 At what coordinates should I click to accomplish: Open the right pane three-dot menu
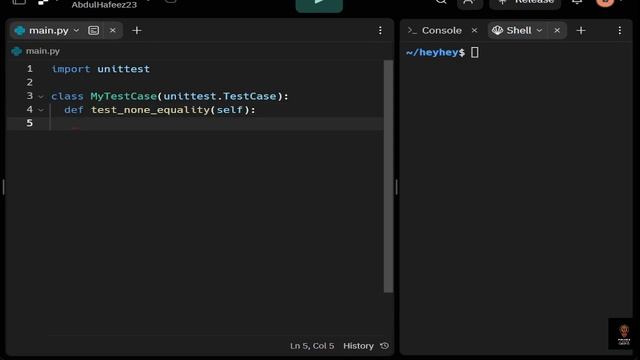pos(620,31)
